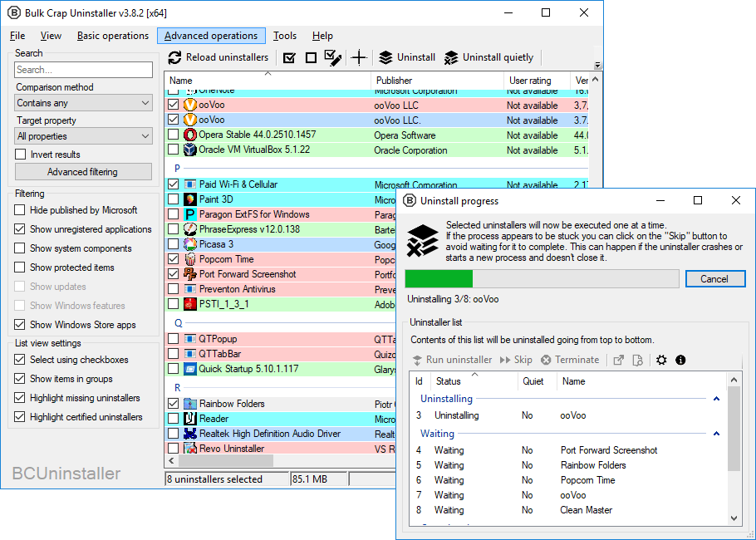Open the Target property dropdown
This screenshot has width=756, height=540.
tap(83, 136)
